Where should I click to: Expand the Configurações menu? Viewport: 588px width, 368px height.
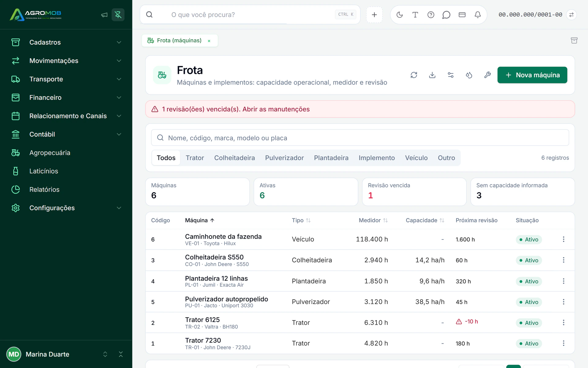66,208
